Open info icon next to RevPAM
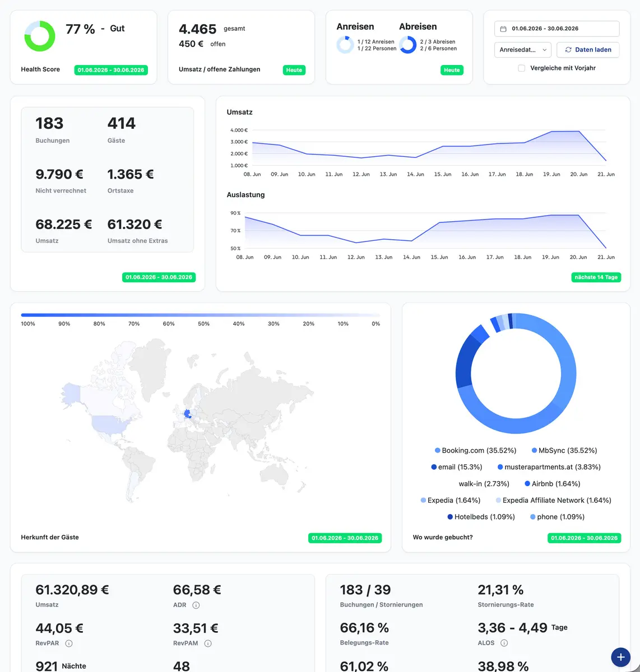Image resolution: width=640 pixels, height=672 pixels. [208, 643]
